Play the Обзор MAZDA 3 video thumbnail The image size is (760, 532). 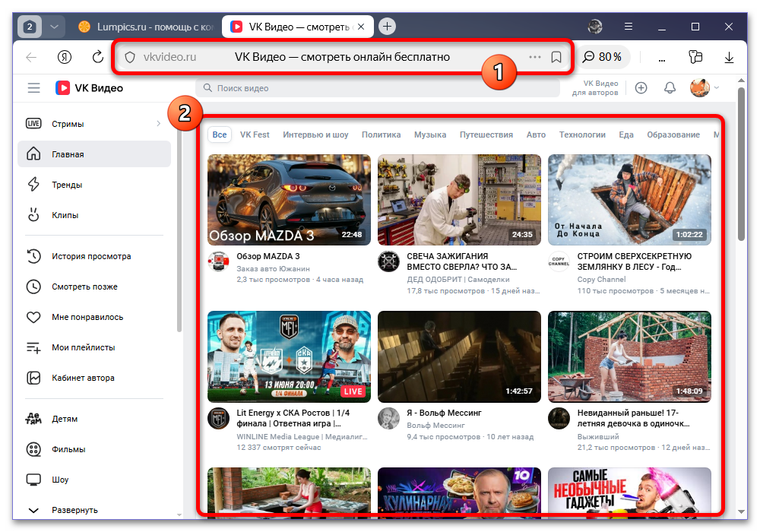pos(289,200)
